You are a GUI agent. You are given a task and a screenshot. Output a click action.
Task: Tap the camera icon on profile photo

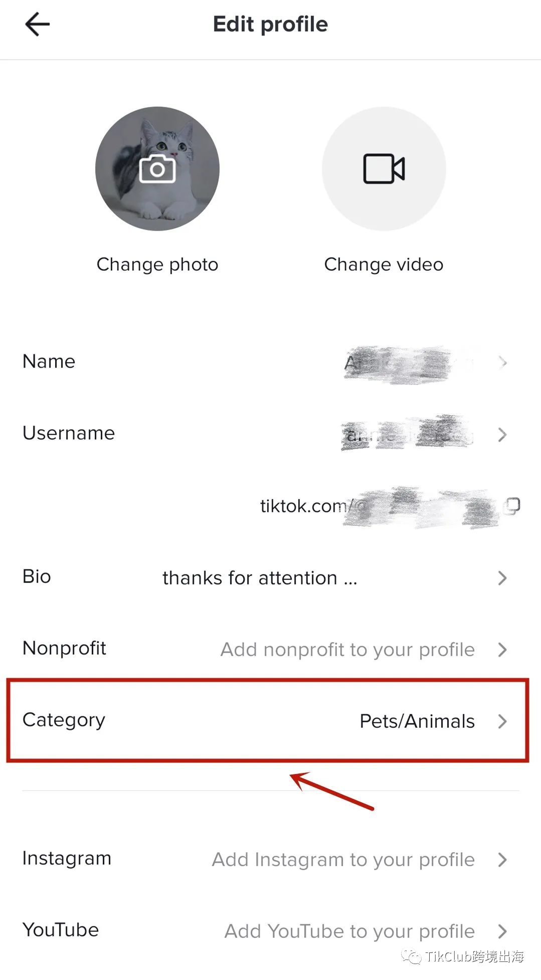(157, 169)
